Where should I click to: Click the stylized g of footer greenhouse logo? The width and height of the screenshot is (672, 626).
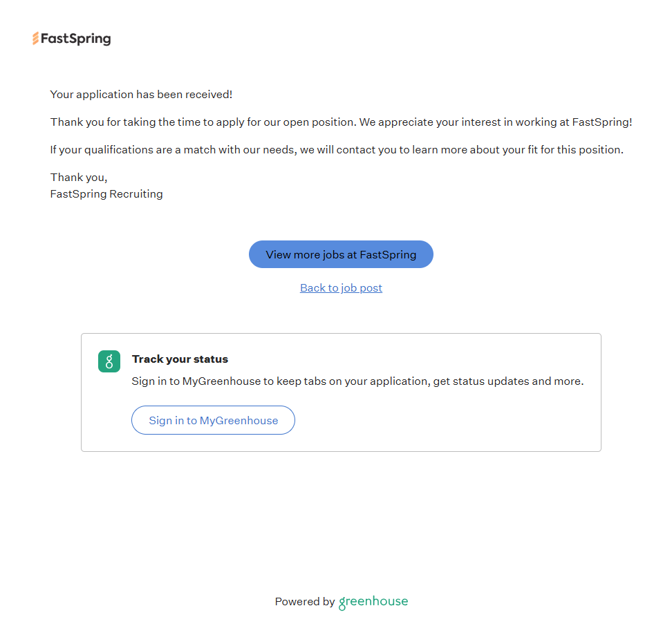(342, 603)
